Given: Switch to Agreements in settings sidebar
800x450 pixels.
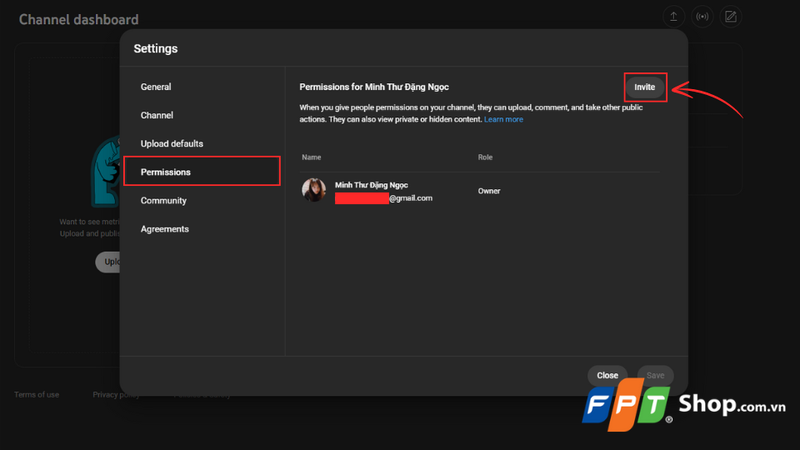Looking at the screenshot, I should pos(165,229).
